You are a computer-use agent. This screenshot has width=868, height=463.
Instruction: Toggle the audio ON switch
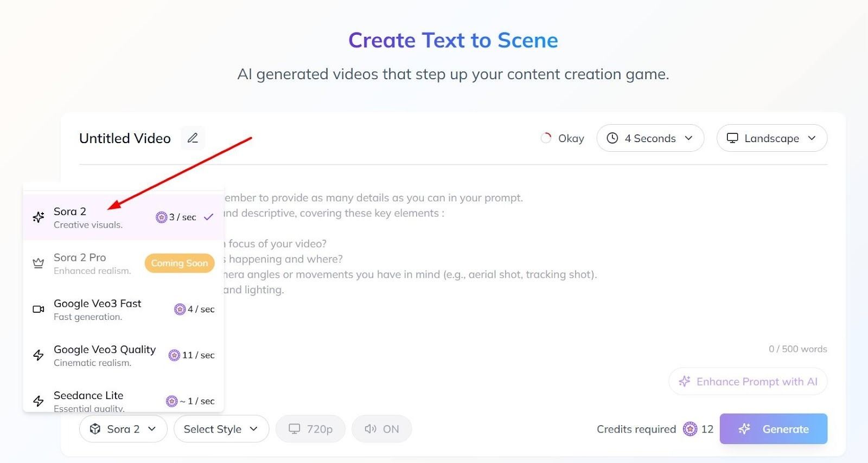tap(382, 429)
